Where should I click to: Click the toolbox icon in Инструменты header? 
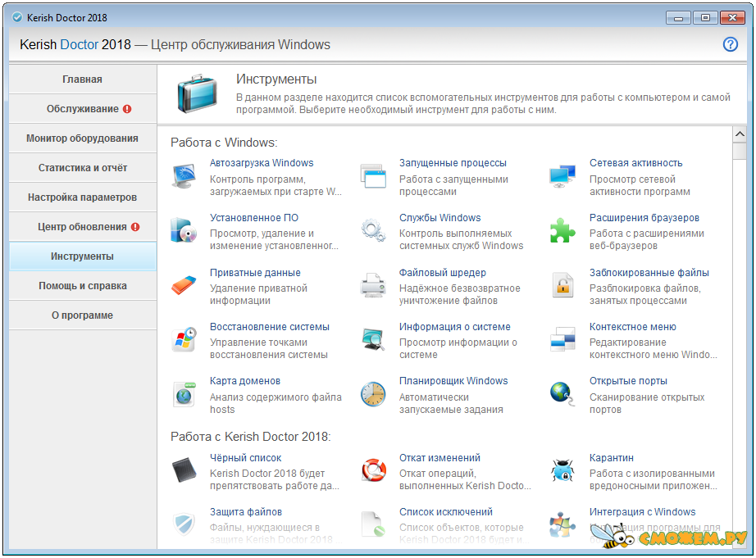tap(197, 93)
